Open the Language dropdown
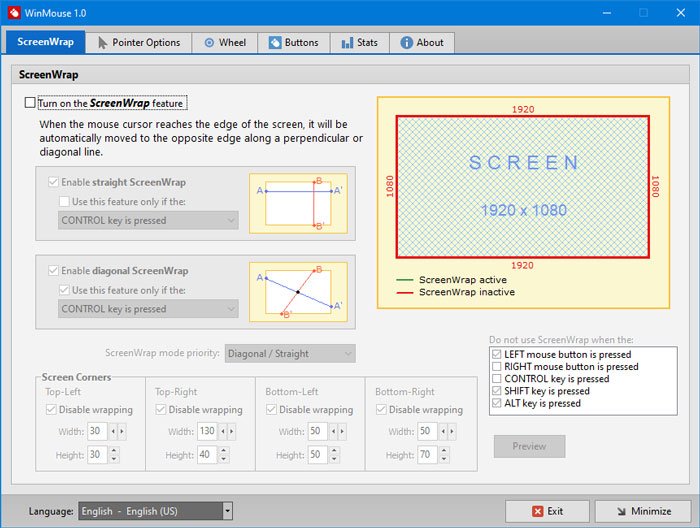The image size is (700, 528). 155,511
